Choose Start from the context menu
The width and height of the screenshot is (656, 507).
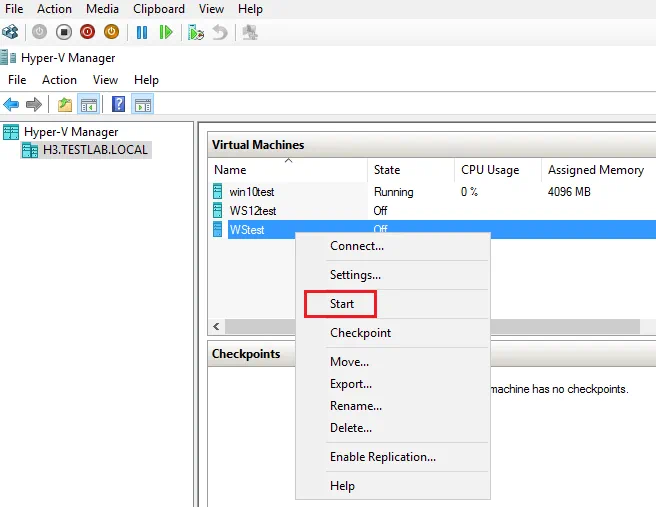click(342, 303)
